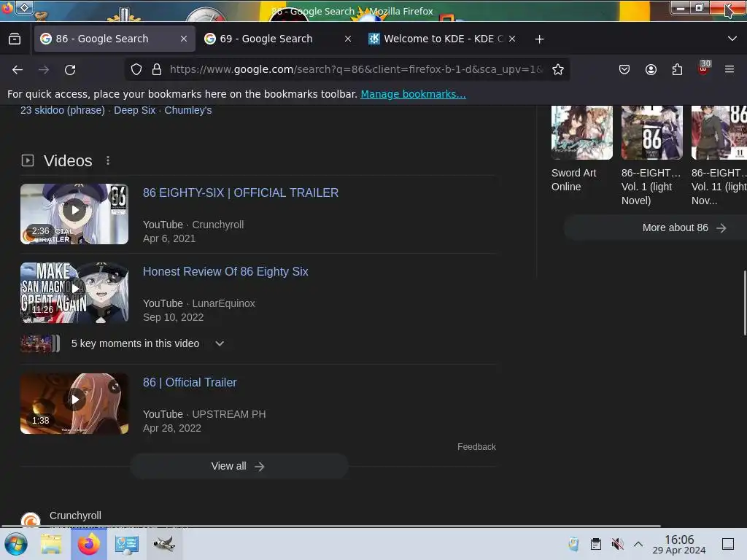
Task: Play Honest Review video thumbnail
Action: pos(74,293)
